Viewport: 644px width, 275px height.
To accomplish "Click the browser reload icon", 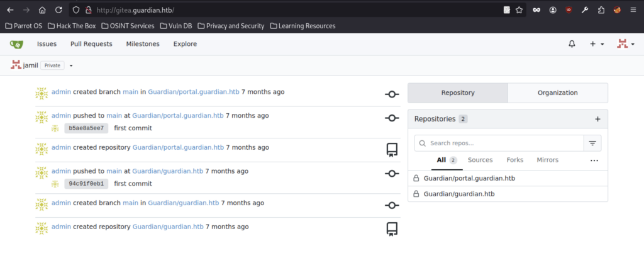I will 58,10.
